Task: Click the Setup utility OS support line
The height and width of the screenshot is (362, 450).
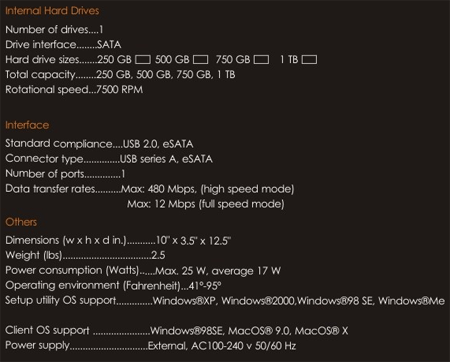Action: tap(225, 301)
